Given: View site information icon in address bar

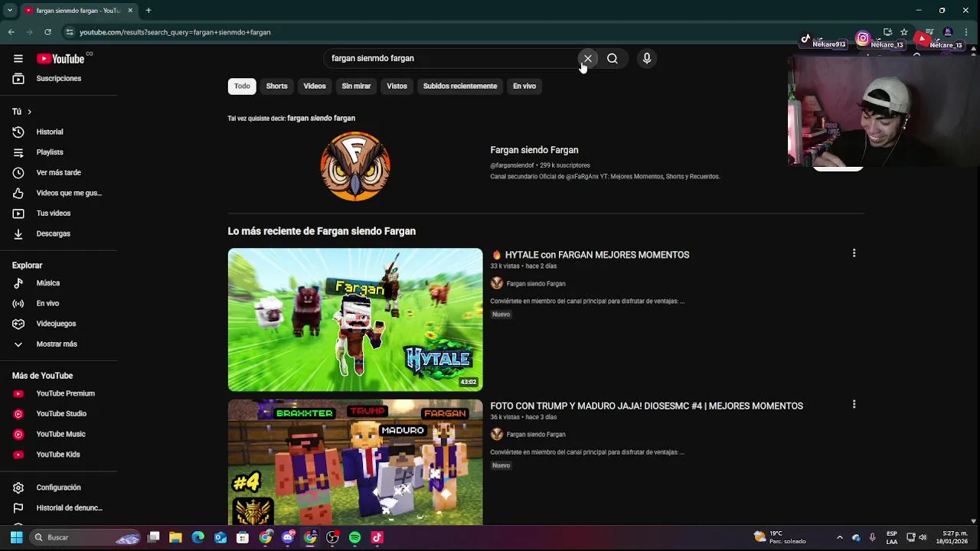Looking at the screenshot, I should point(70,32).
